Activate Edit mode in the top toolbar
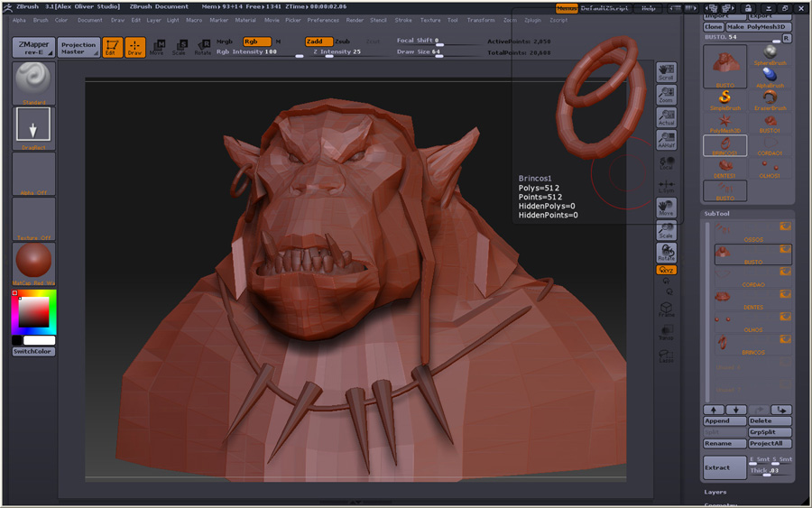Viewport: 812px width, 508px height. tap(113, 47)
